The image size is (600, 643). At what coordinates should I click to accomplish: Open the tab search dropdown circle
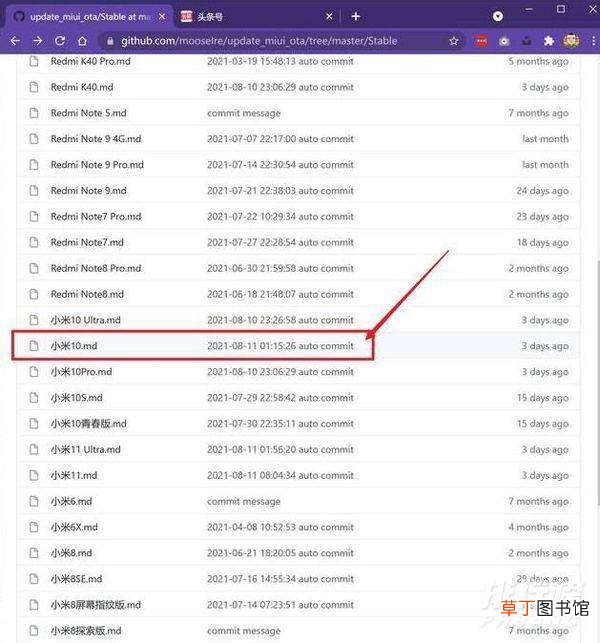(497, 16)
